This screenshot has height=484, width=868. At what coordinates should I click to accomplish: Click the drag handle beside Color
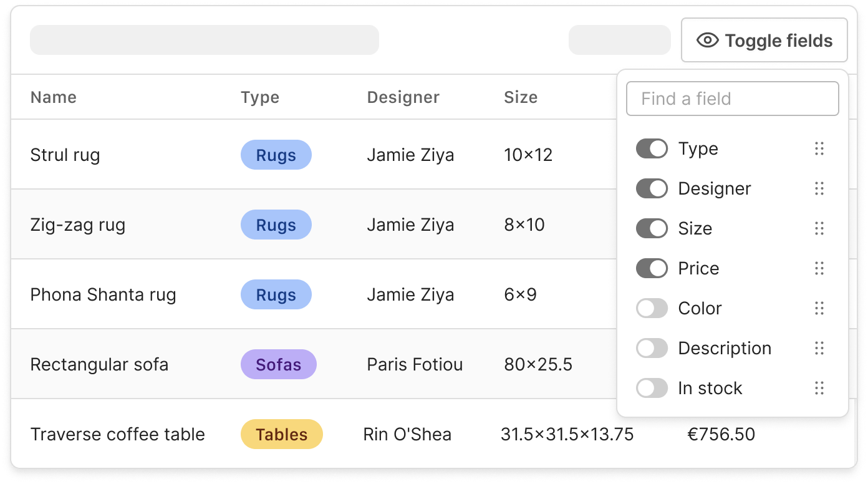(819, 308)
